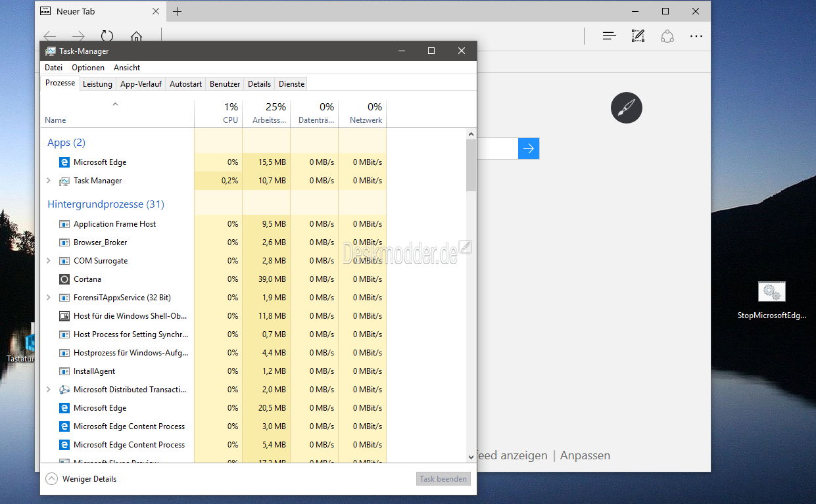
Task: Click the Cortana circle icon
Action: coord(64,279)
